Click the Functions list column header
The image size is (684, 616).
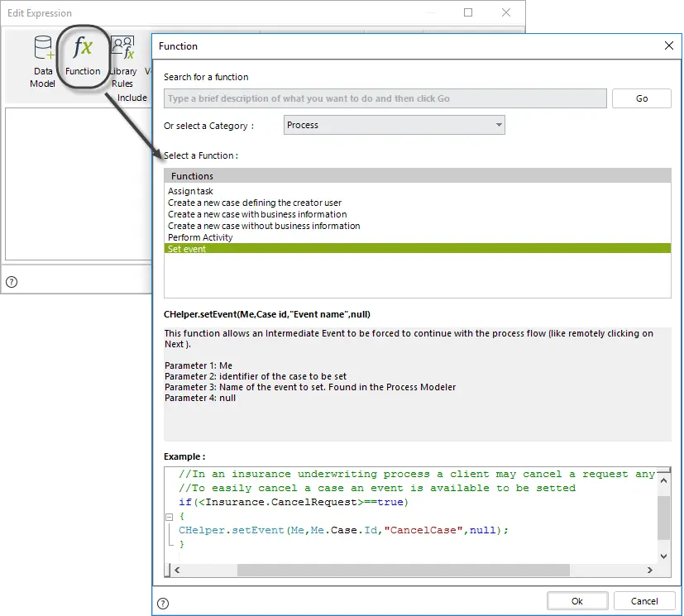coord(418,176)
